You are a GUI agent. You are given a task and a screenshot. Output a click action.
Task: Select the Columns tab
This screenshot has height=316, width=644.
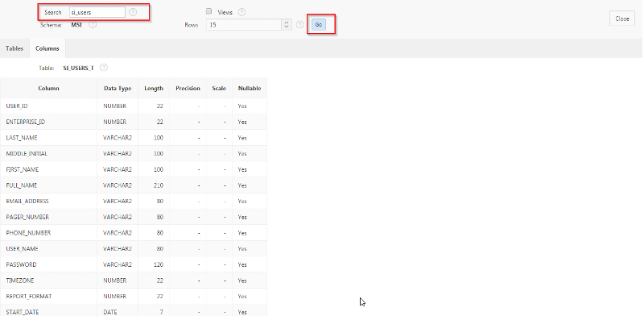click(47, 48)
